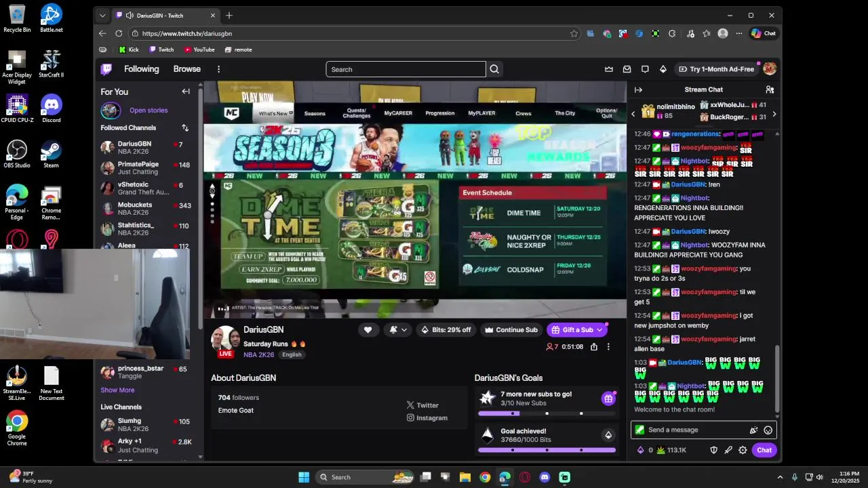
Task: Open emote picker smiley icon
Action: coord(768,430)
